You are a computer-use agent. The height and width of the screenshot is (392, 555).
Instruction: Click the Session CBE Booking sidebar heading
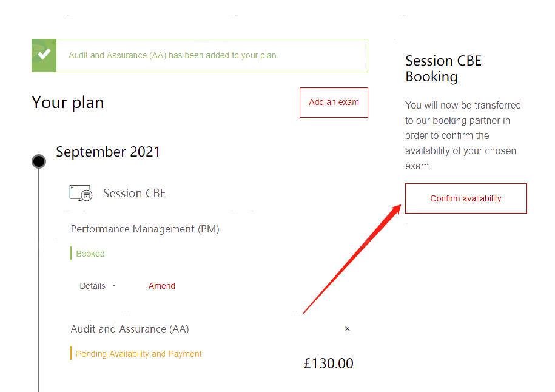[x=443, y=69]
